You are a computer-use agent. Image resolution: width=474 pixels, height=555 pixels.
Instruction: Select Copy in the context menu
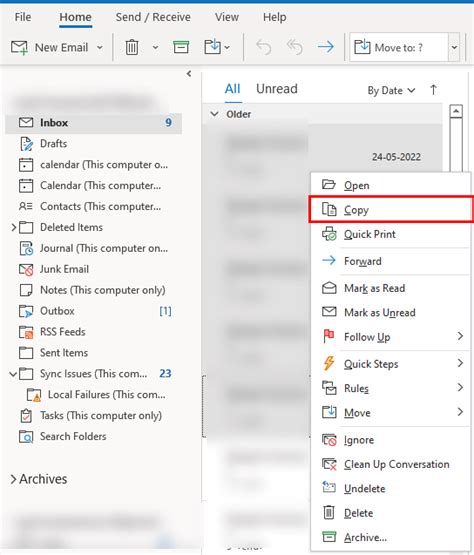click(391, 210)
